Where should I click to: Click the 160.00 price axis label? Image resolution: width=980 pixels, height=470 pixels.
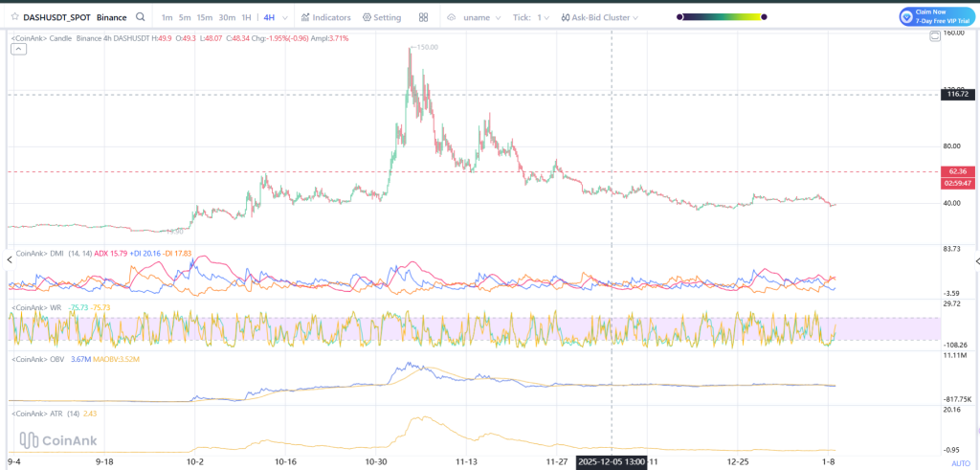coord(953,33)
